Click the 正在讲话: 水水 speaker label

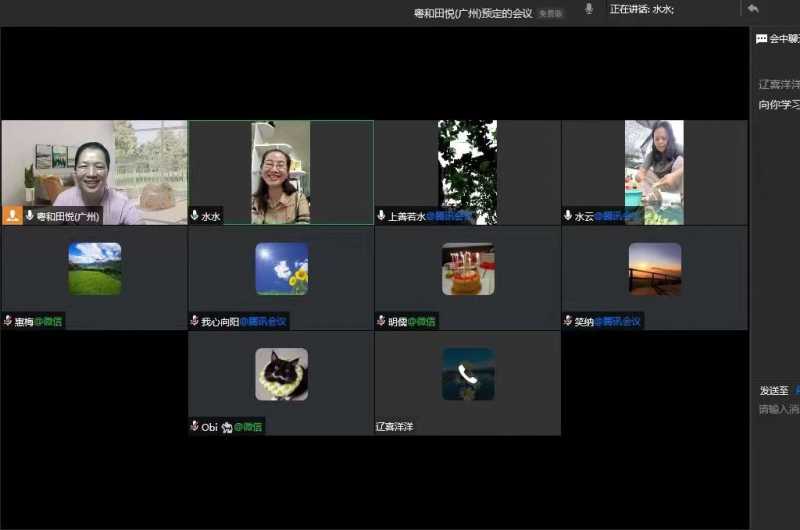642,9
